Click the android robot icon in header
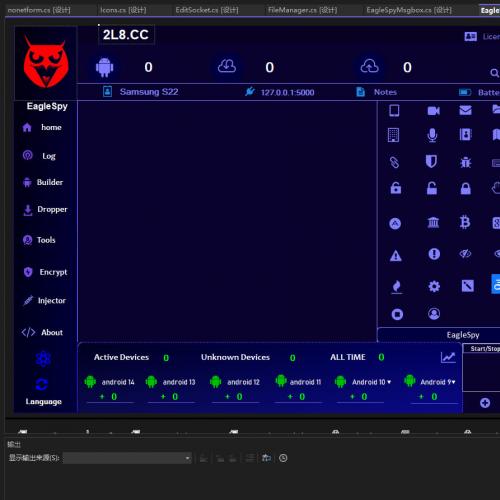The image size is (500, 500). tap(104, 68)
